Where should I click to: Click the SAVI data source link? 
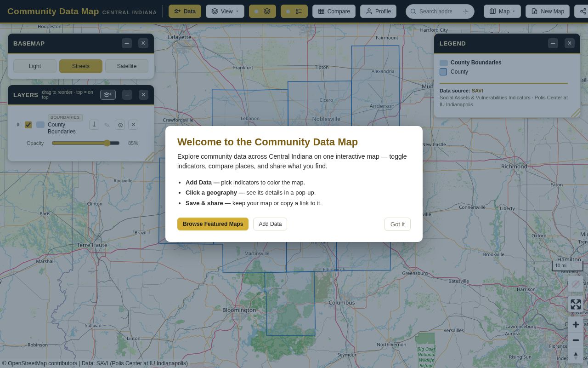pyautogui.click(x=477, y=91)
